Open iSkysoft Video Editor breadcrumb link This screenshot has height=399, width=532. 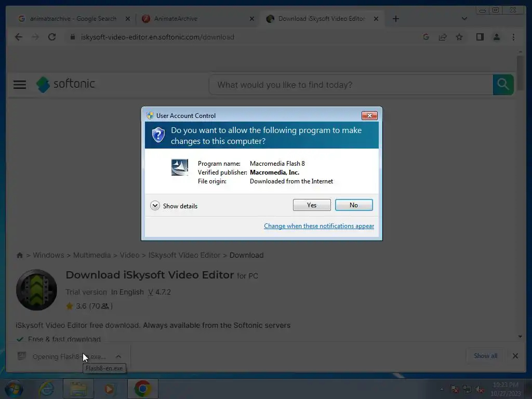[184, 255]
